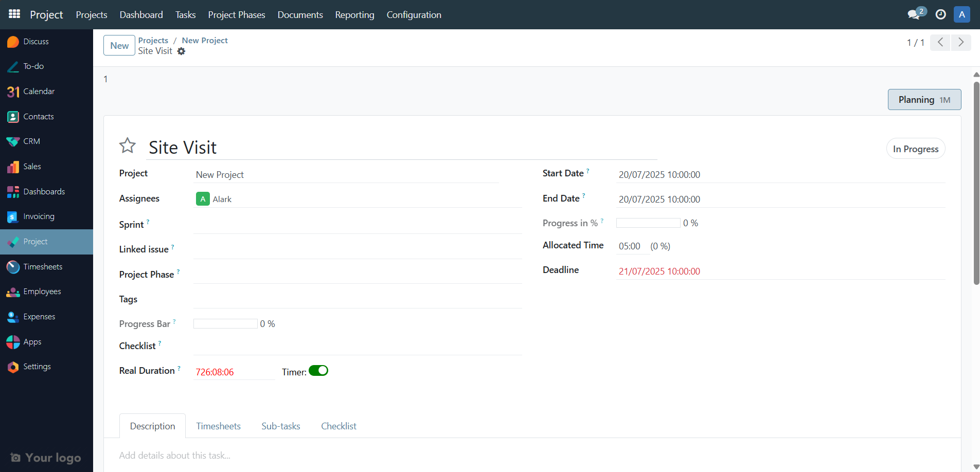Click the Deadline date field
This screenshot has height=472, width=980.
pyautogui.click(x=659, y=271)
